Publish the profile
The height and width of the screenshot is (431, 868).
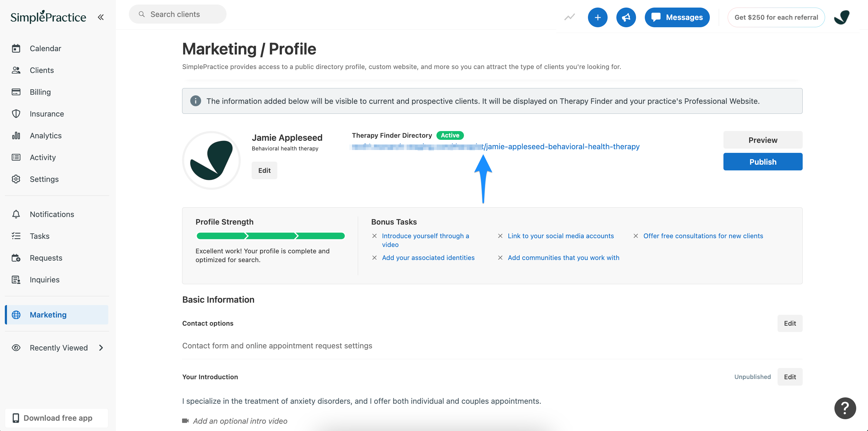(x=762, y=162)
